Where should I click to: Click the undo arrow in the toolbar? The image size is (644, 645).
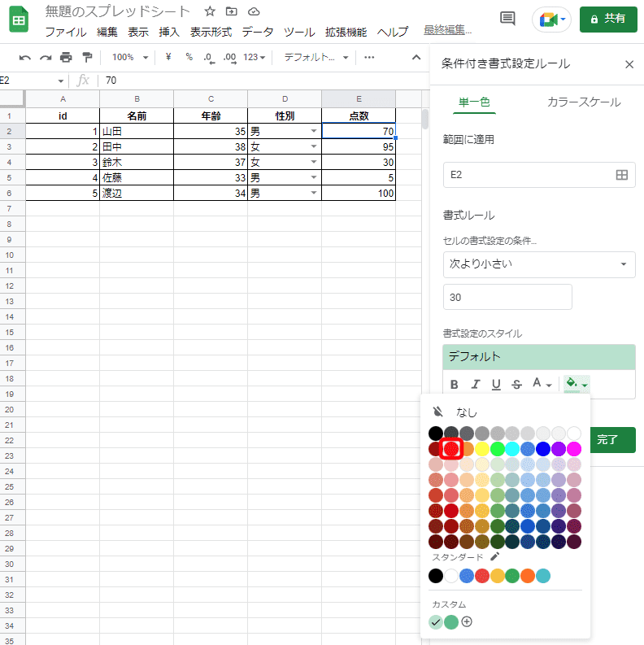pos(25,58)
